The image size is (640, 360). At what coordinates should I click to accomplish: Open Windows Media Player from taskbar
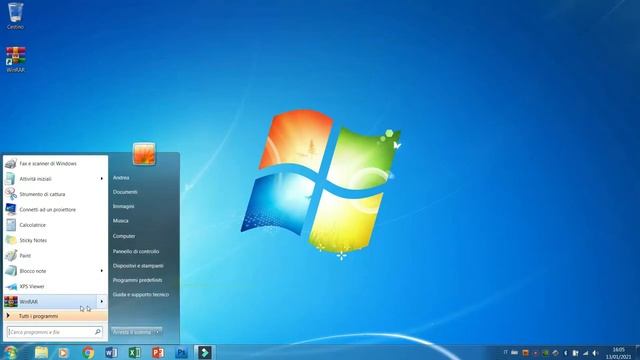point(63,352)
